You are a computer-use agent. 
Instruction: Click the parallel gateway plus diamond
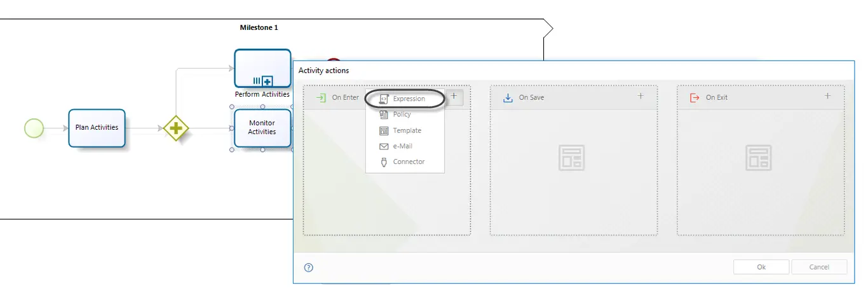(176, 128)
